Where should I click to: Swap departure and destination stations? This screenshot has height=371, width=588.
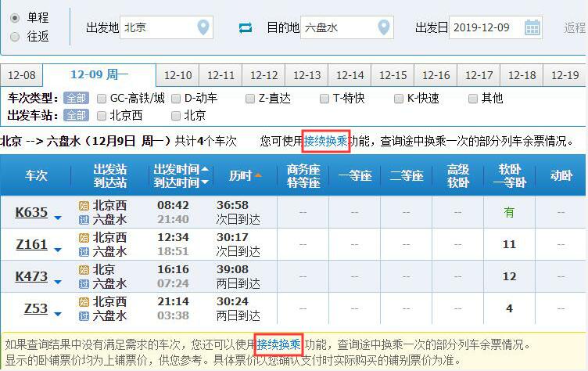coord(246,28)
